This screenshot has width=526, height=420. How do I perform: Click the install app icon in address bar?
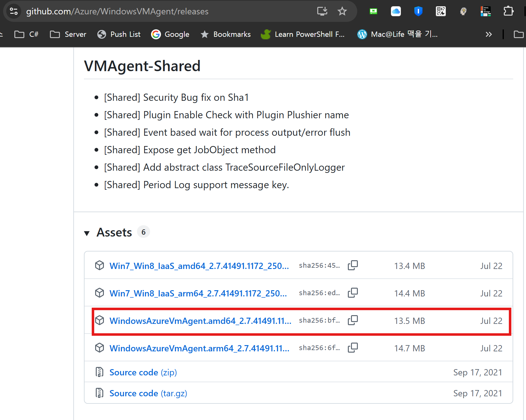(322, 11)
